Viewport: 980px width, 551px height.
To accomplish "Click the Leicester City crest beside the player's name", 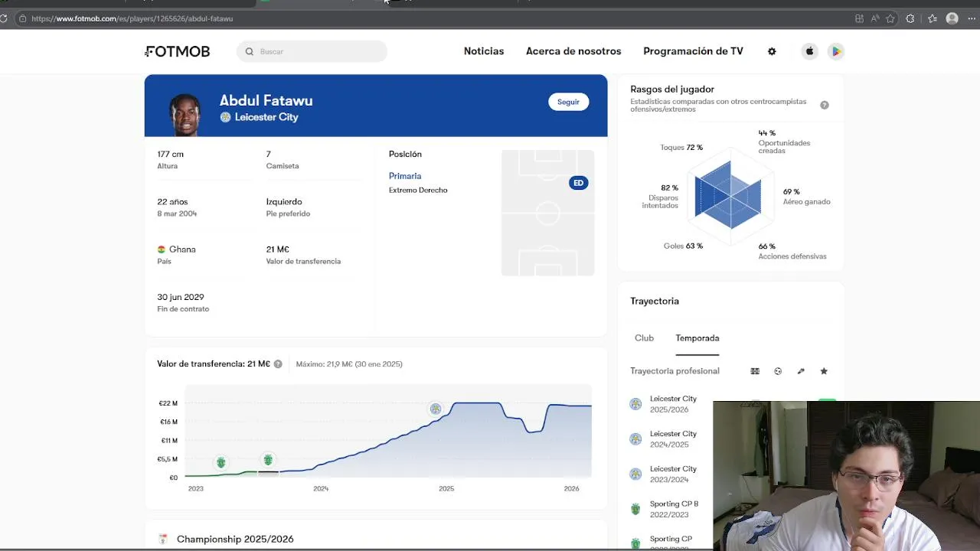I will click(x=225, y=117).
